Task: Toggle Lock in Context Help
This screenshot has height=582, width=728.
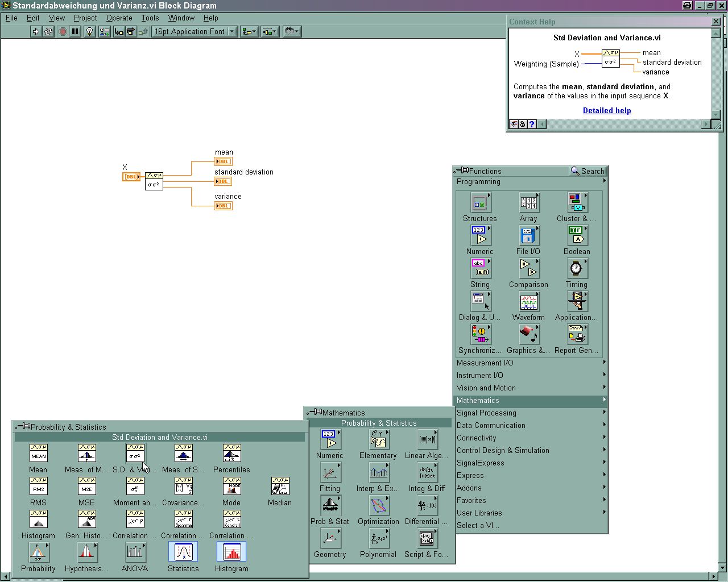Action: 523,124
